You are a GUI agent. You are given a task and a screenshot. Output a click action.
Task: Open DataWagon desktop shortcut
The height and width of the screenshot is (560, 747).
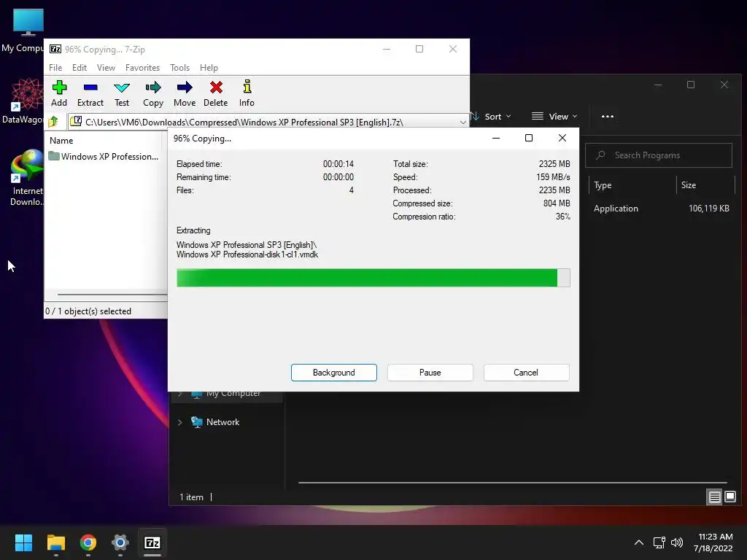tap(24, 101)
